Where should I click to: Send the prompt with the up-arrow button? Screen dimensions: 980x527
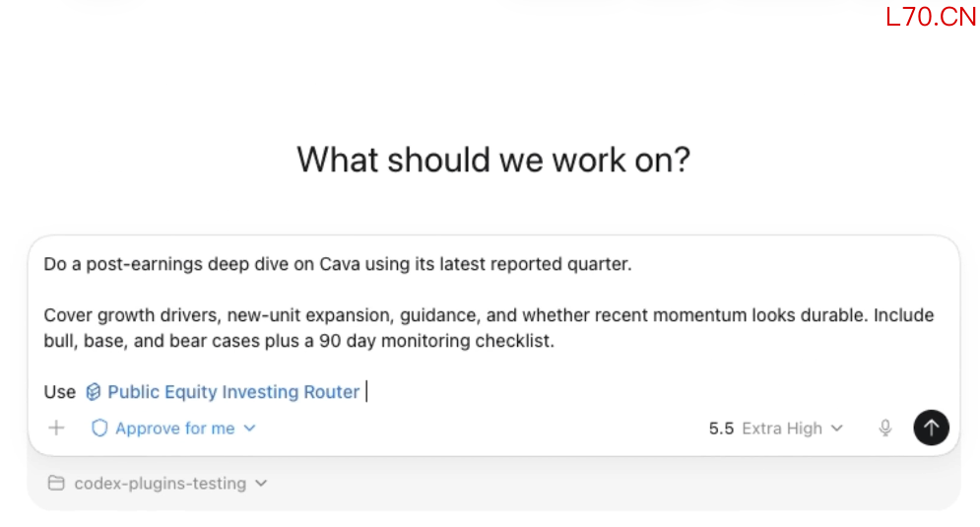click(x=932, y=428)
